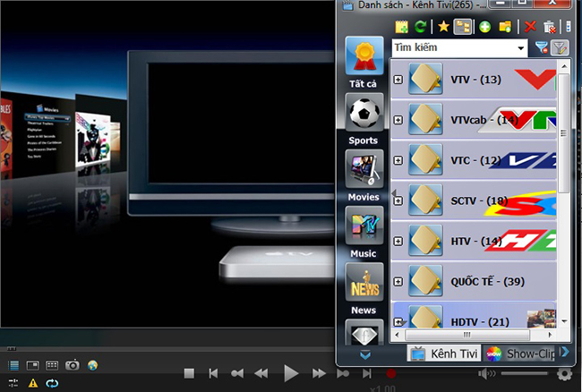Open the equalizer sliders icon
582x392 pixels.
pyautogui.click(x=13, y=383)
